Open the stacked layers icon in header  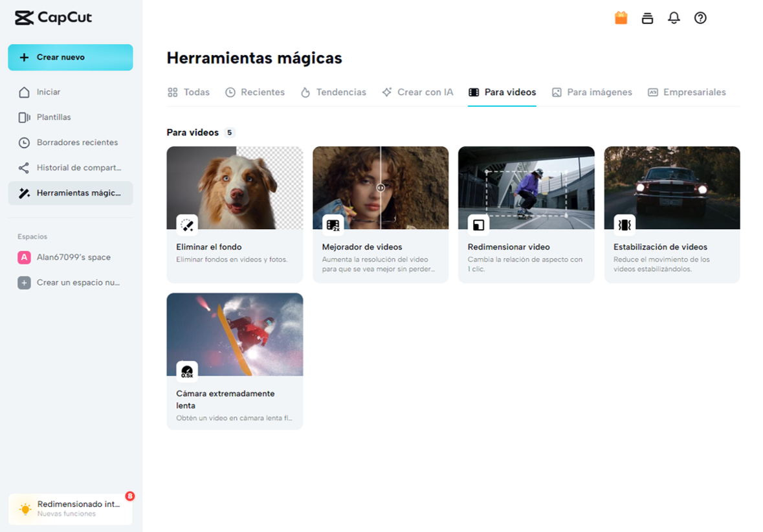(647, 18)
